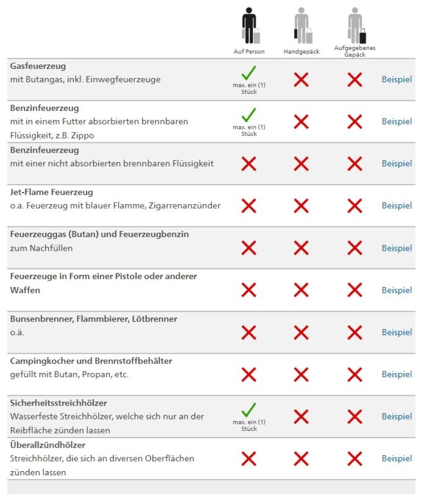Open Beispiel link for Zippo Benzinfeuerzeug row

396,121
